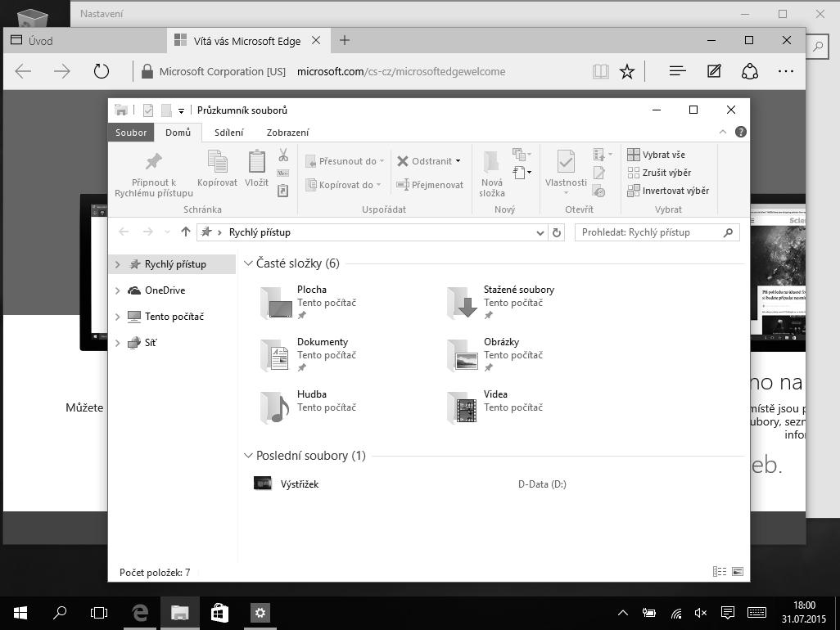The height and width of the screenshot is (630, 840).
Task: Refresh the Rychlý přístup location
Action: point(557,232)
